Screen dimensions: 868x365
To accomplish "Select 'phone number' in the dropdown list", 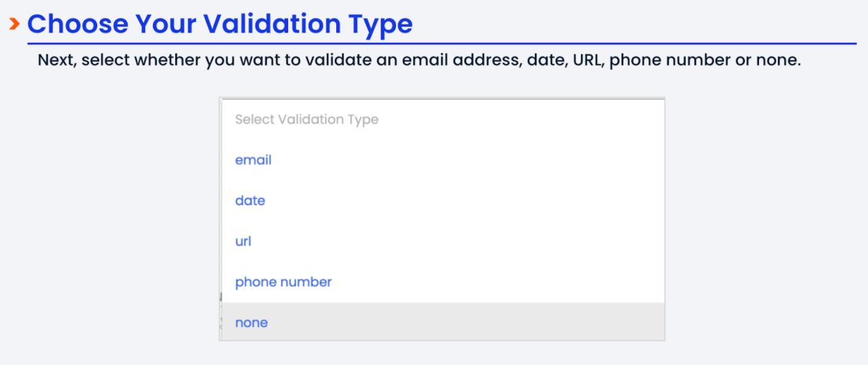I will (283, 282).
